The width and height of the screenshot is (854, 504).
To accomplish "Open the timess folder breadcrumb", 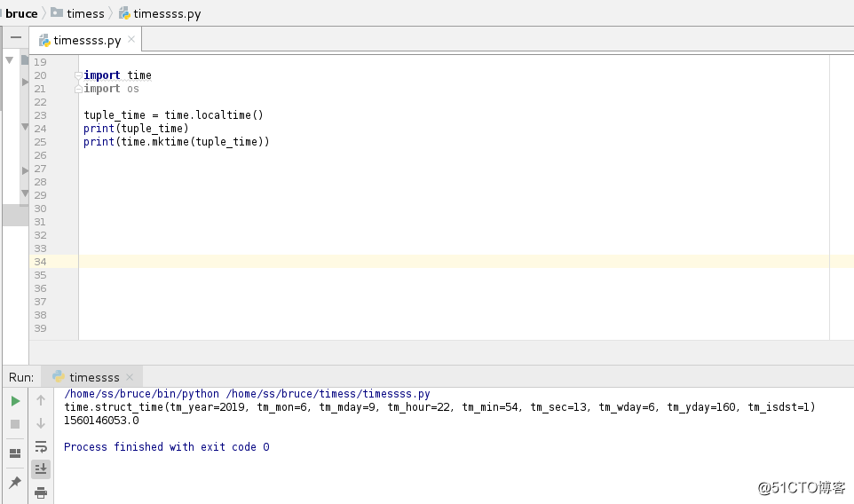I will (x=78, y=13).
